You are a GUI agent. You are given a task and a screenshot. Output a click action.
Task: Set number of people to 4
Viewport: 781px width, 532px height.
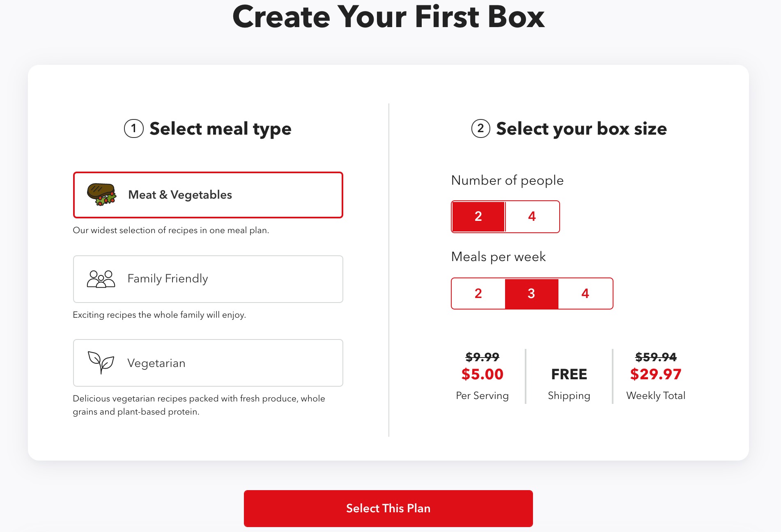coord(532,217)
